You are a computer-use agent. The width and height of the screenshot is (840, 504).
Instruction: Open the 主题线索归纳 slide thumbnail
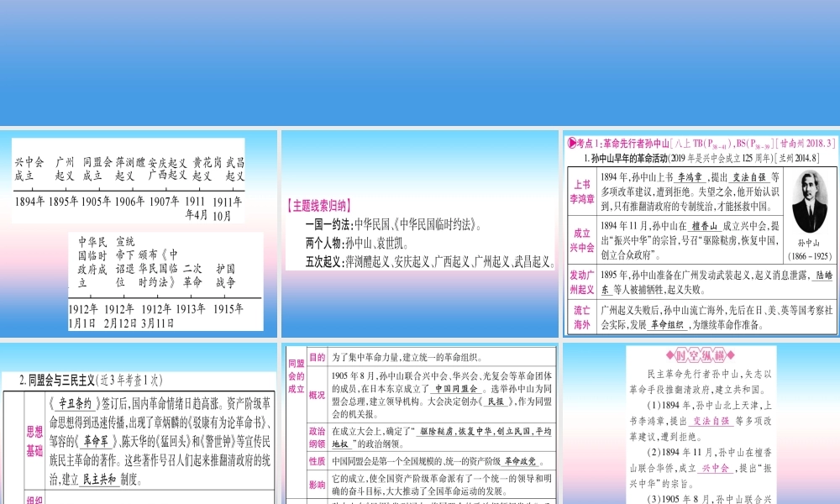419,234
